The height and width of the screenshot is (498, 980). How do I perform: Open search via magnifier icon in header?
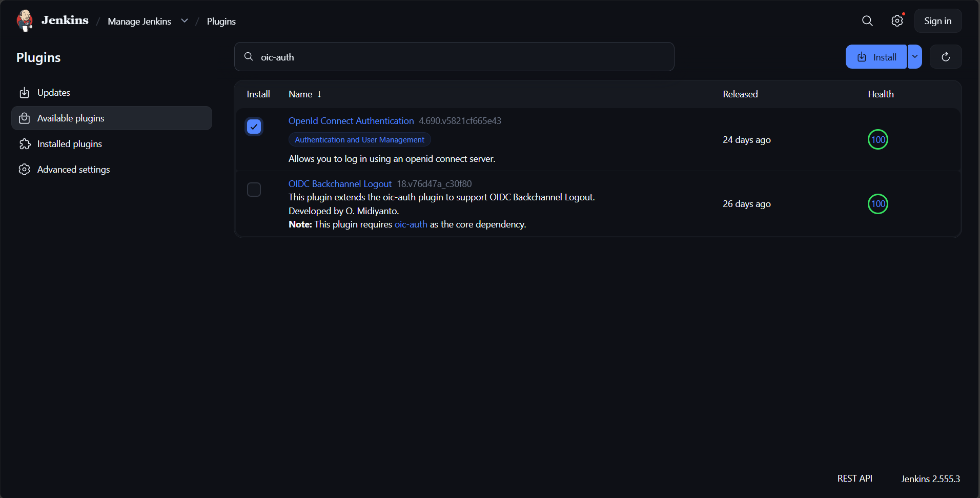tap(867, 21)
